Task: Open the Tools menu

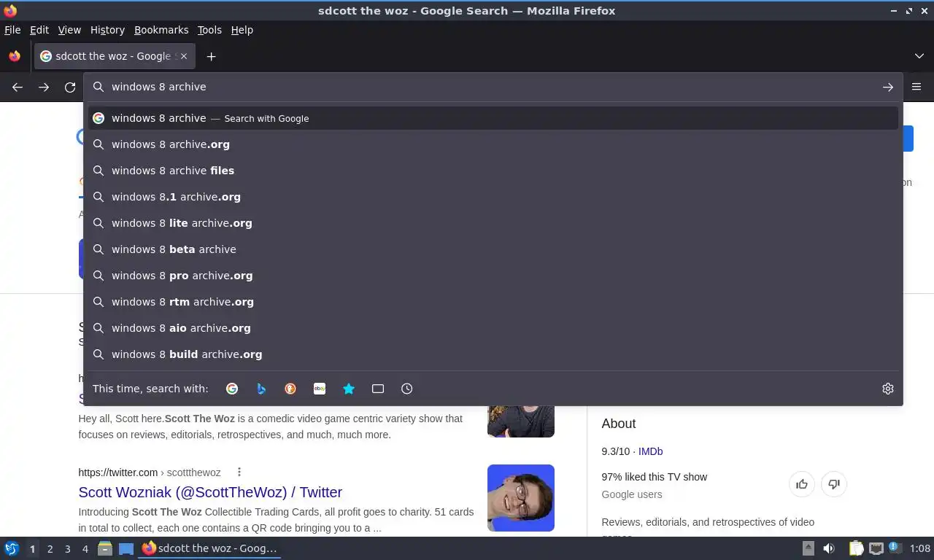Action: (209, 30)
